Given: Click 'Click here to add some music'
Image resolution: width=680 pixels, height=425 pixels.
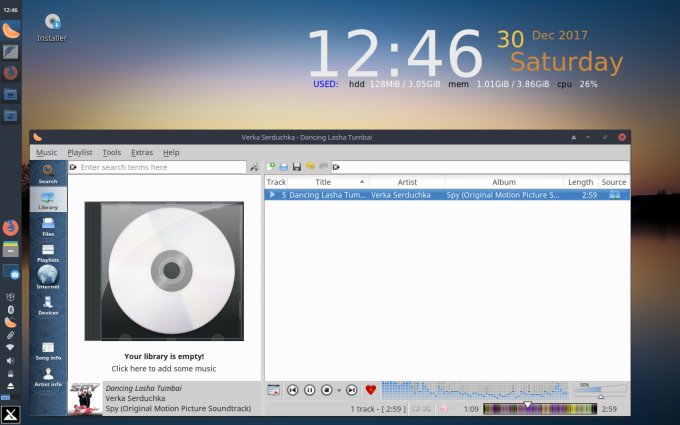Looking at the screenshot, I should point(163,369).
